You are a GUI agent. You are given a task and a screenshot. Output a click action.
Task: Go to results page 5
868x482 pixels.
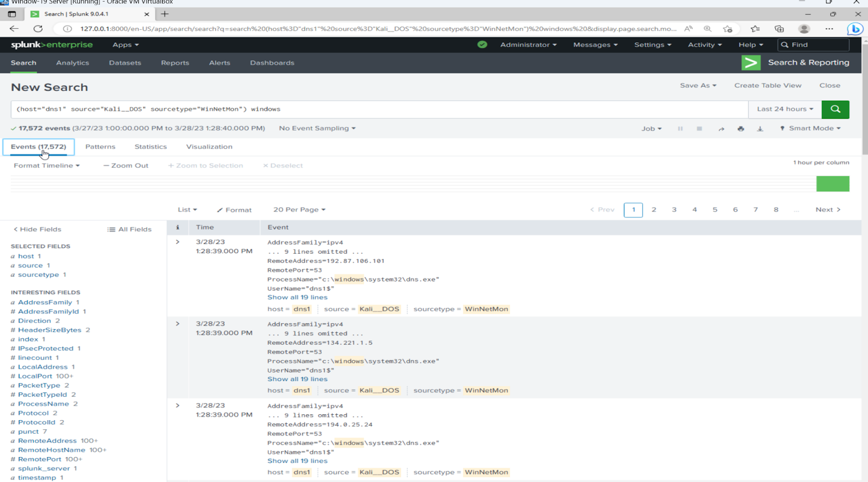(x=715, y=210)
